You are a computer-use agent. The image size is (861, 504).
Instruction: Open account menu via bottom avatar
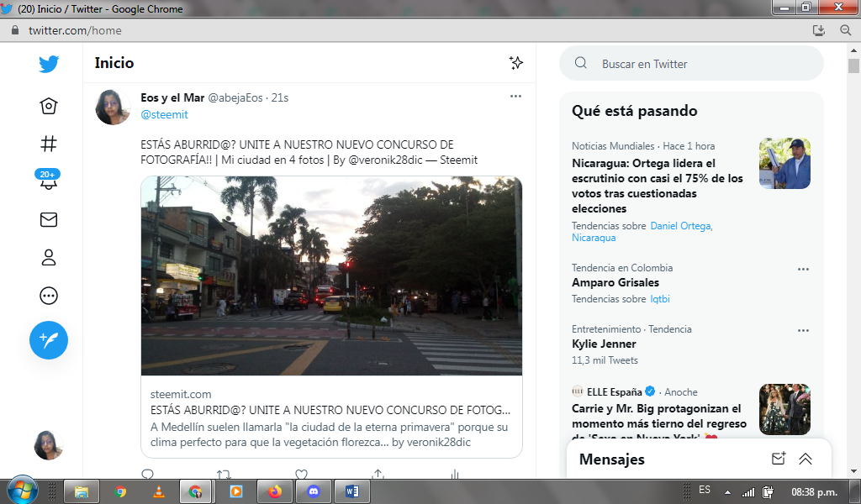coord(48,445)
